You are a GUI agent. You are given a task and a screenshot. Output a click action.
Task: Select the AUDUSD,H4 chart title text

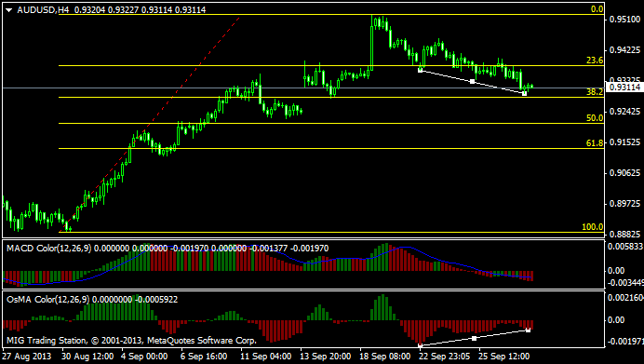(43, 10)
